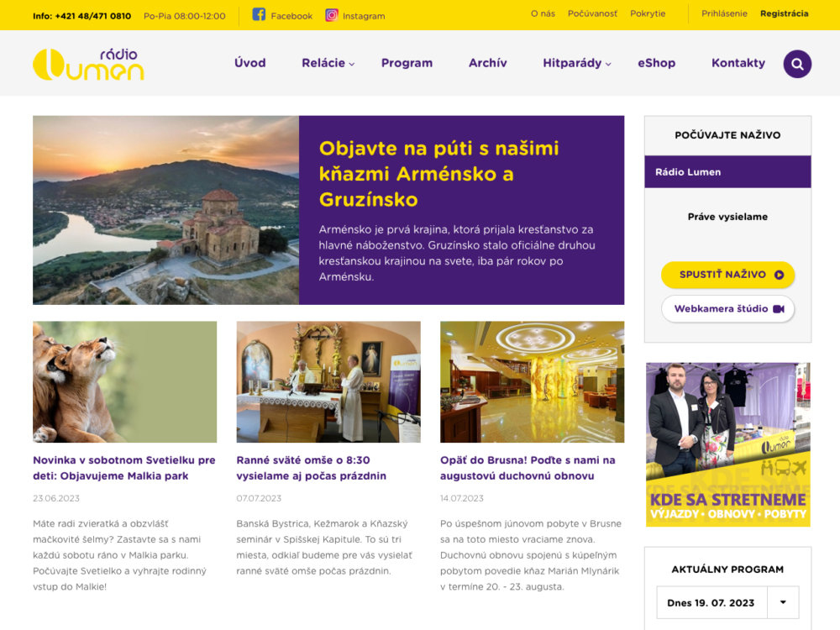
Task: Click the Rádio Lumen logo
Action: point(88,65)
